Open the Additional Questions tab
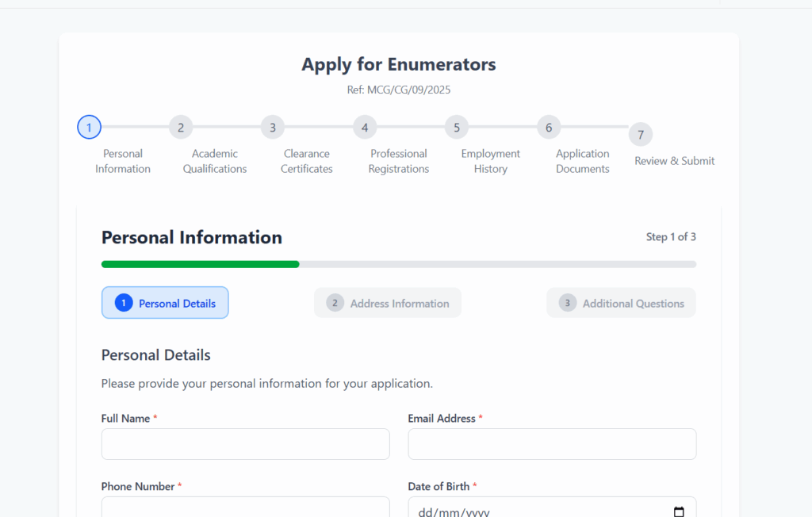Viewport: 812px width, 517px height. (x=621, y=303)
